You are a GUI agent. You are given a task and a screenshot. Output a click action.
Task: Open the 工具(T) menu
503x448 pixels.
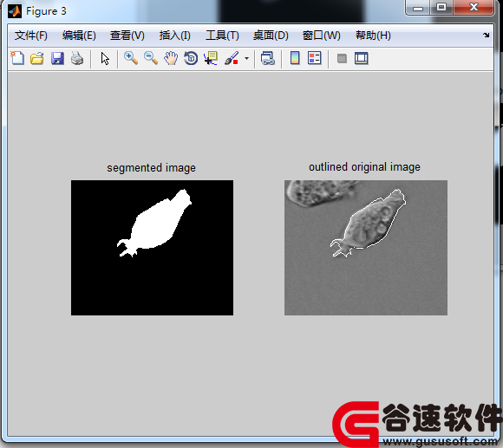(x=222, y=36)
